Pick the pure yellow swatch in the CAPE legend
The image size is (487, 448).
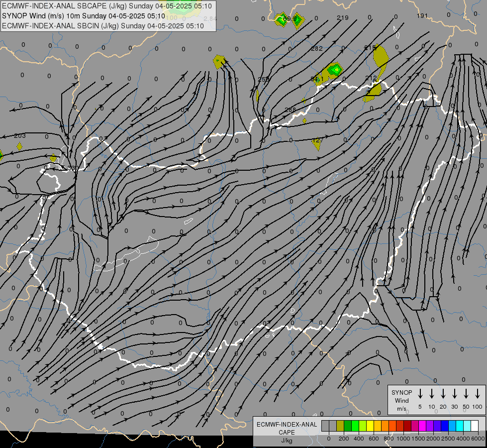coord(370,426)
